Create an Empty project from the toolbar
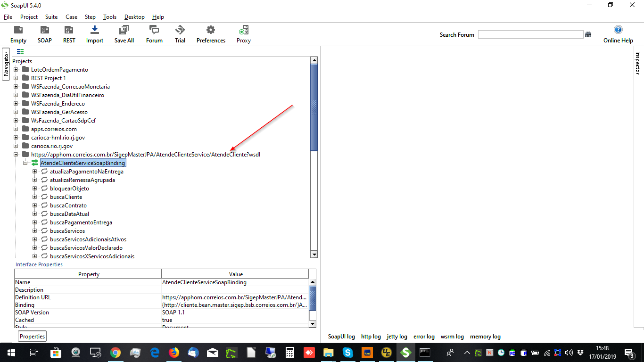The width and height of the screenshot is (644, 362). pyautogui.click(x=18, y=30)
